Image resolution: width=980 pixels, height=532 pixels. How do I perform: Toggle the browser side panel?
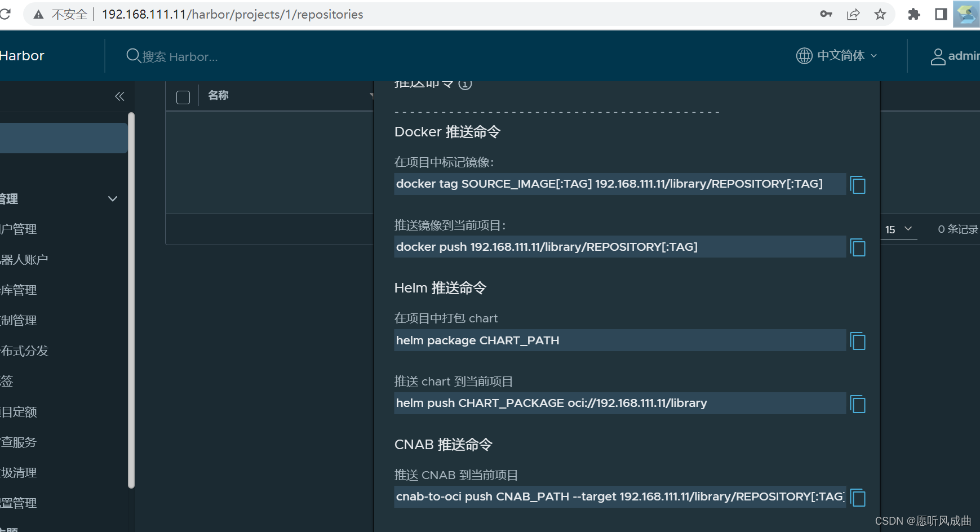[x=941, y=14]
